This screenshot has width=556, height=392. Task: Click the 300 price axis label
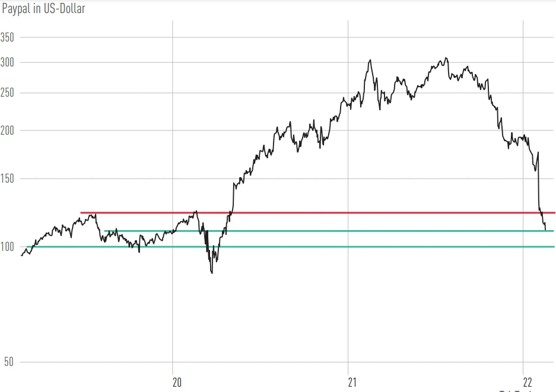point(9,62)
